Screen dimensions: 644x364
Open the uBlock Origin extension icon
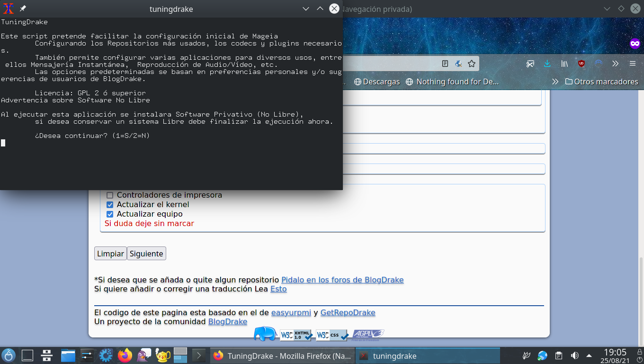click(x=581, y=64)
